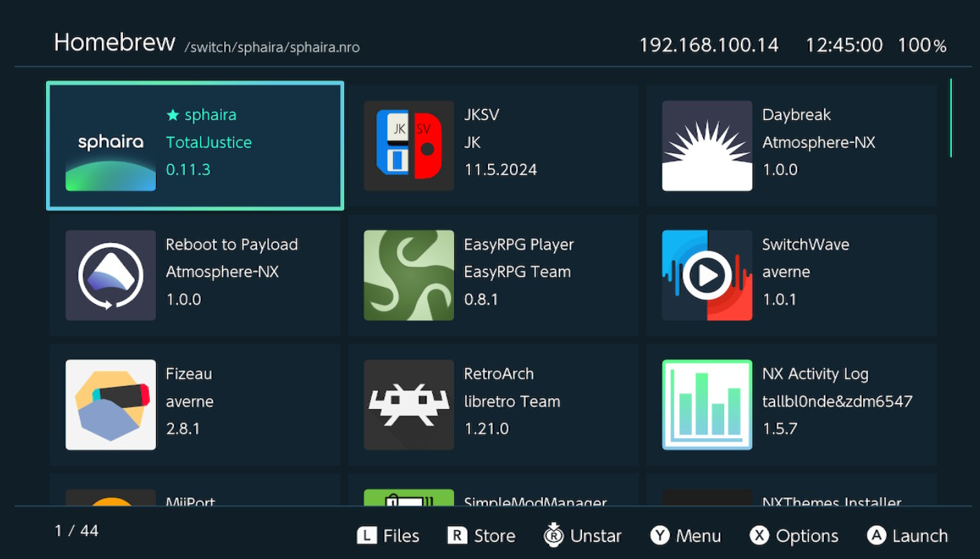Select the NX Activity Log chart icon
The image size is (980, 559).
(x=706, y=404)
